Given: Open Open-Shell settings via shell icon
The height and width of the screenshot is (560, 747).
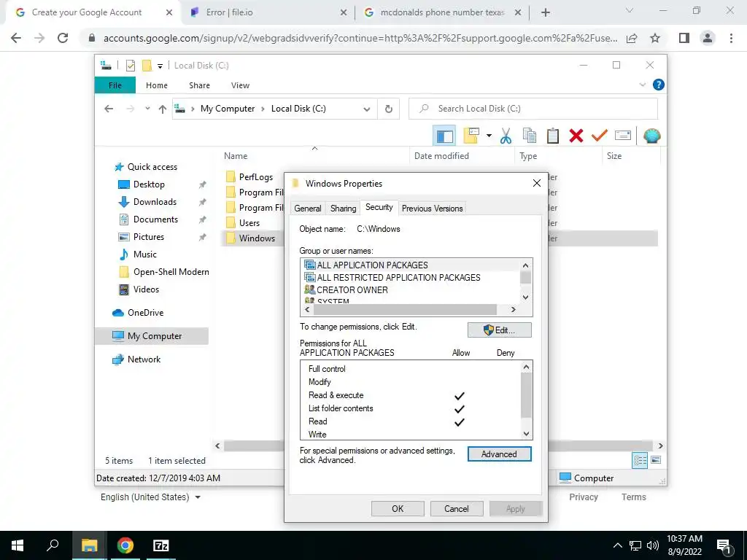Looking at the screenshot, I should (651, 136).
